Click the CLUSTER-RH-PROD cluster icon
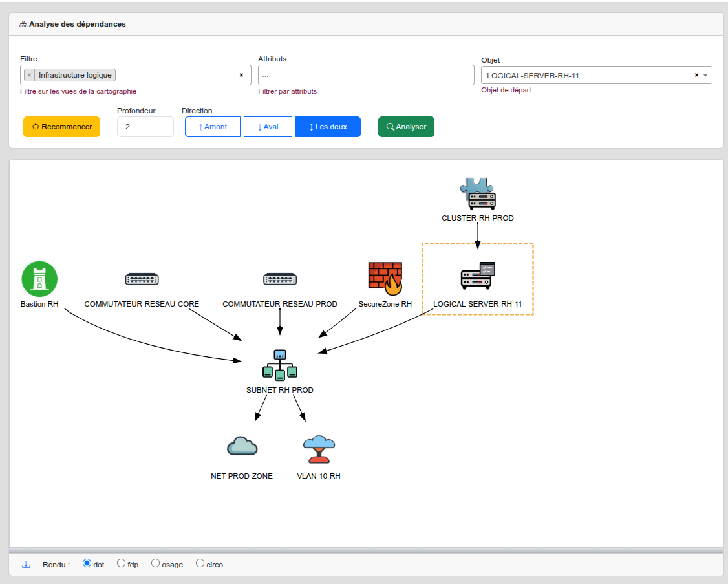Image resolution: width=728 pixels, height=584 pixels. pos(478,193)
